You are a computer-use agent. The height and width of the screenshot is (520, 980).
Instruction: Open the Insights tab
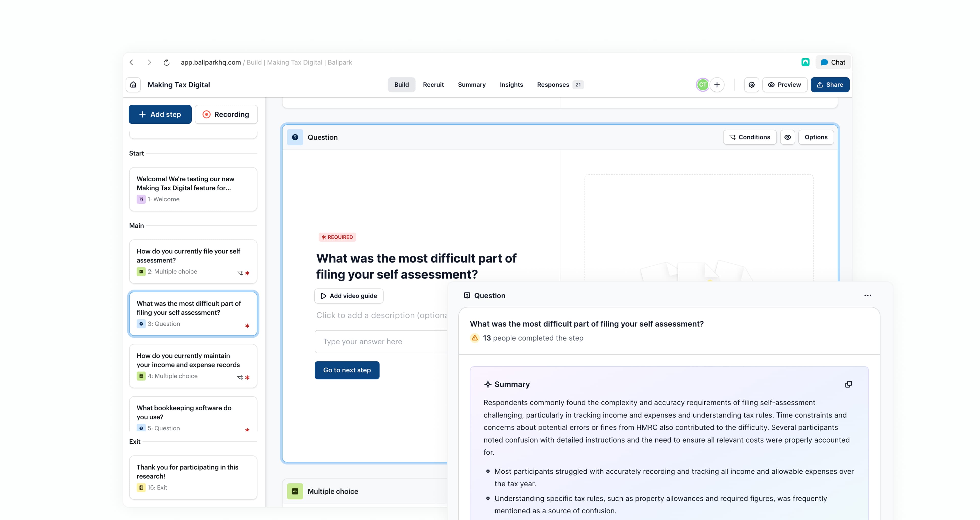pos(511,84)
